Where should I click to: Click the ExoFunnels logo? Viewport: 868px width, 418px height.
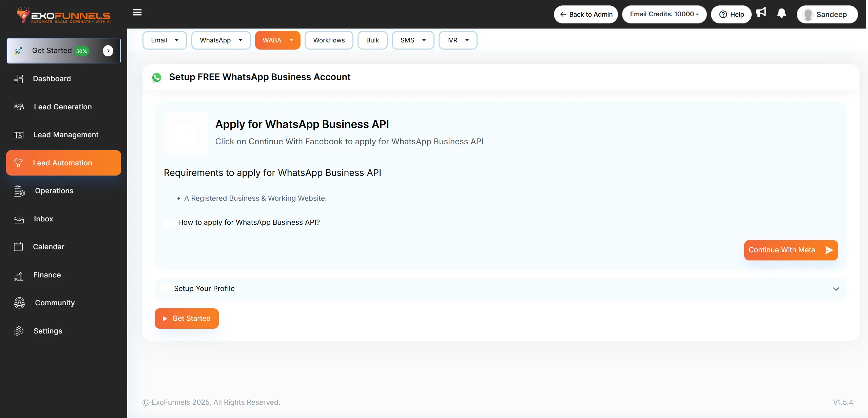[64, 15]
